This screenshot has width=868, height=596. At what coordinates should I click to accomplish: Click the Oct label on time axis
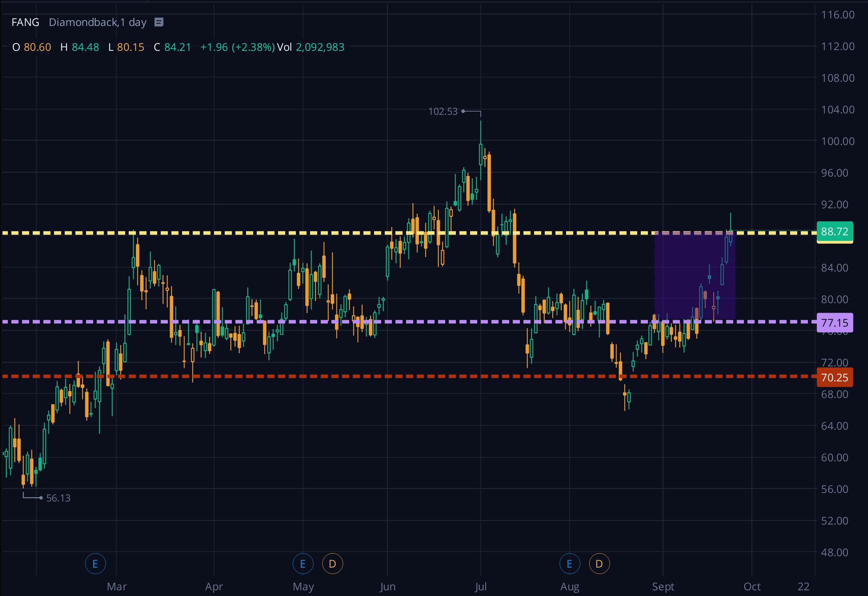coord(752,586)
